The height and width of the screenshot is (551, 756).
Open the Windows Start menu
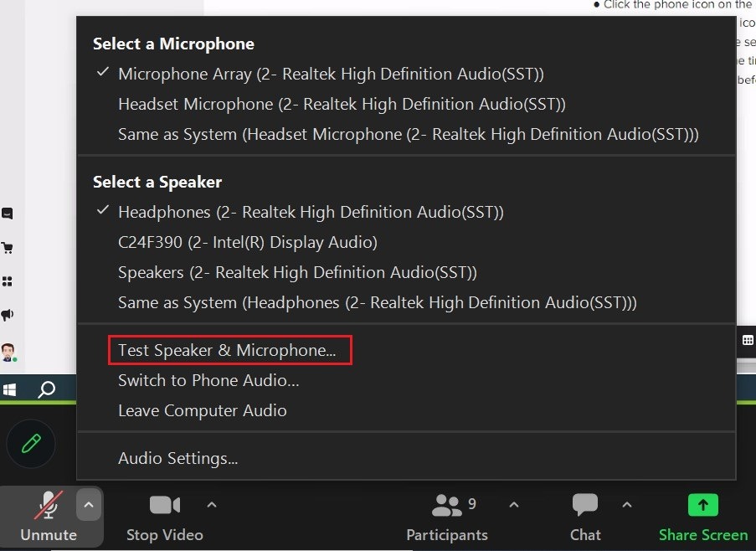click(x=11, y=389)
